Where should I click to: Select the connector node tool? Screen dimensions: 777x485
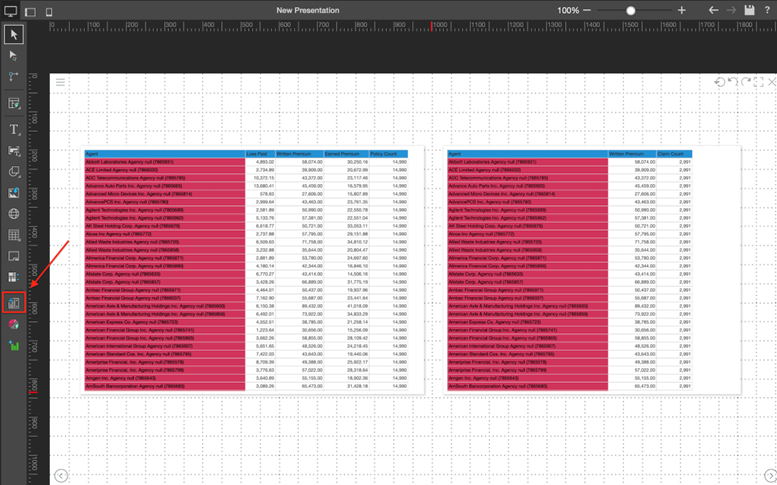pos(13,76)
